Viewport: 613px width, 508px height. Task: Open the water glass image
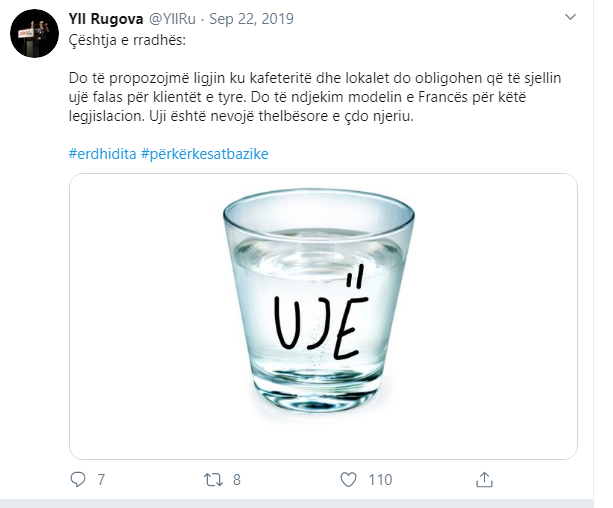(x=324, y=316)
